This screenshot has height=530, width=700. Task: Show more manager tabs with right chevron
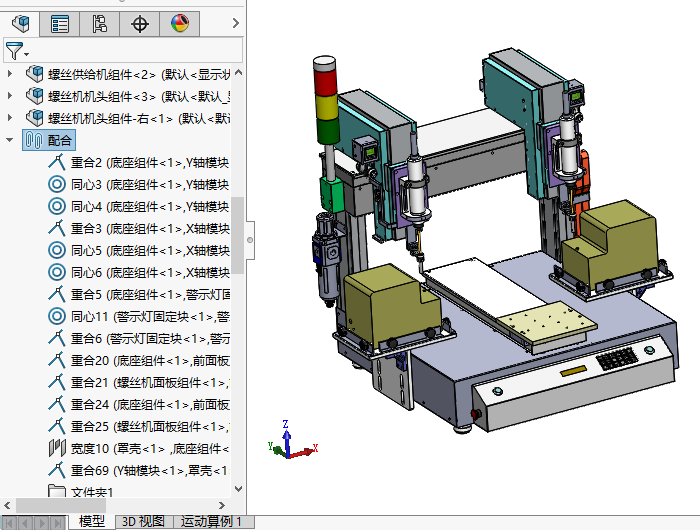(x=236, y=23)
